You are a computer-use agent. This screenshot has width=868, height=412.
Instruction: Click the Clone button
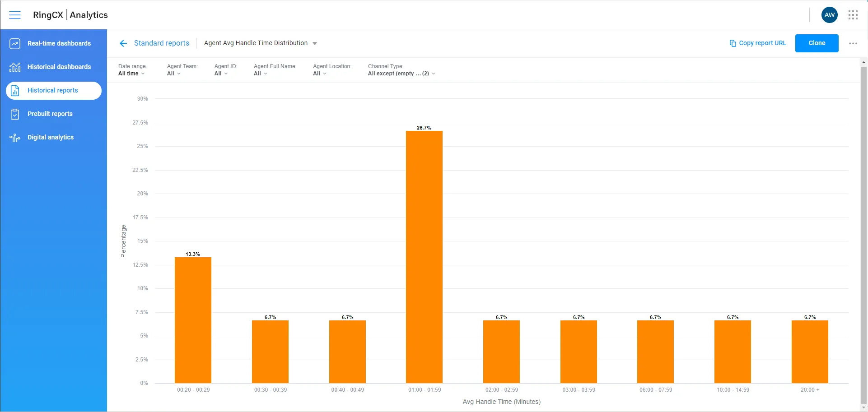(x=817, y=43)
